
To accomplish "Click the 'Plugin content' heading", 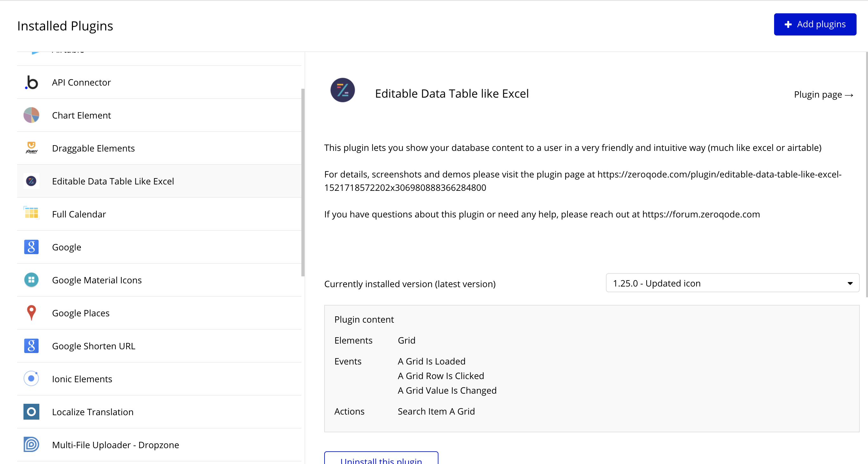I will click(364, 319).
